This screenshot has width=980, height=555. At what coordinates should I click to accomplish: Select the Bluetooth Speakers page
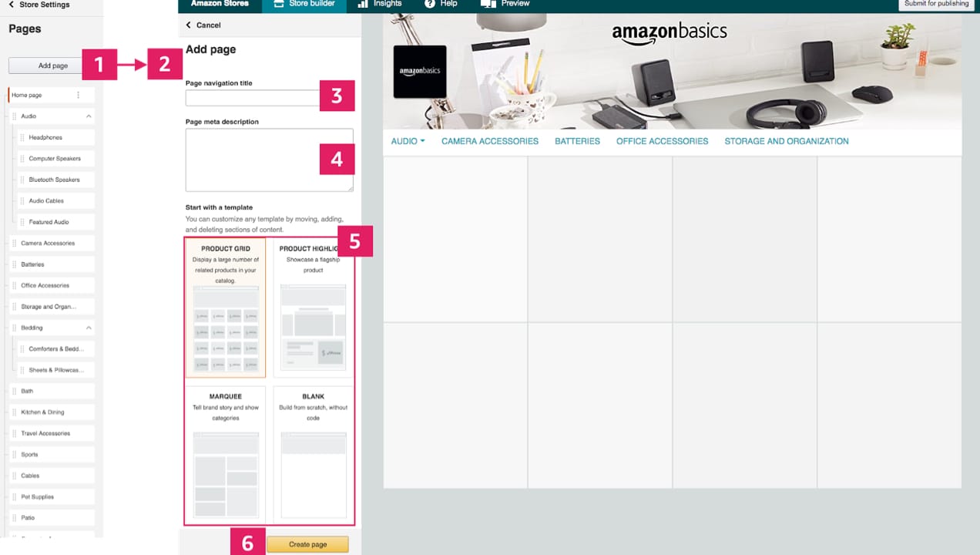pyautogui.click(x=55, y=180)
